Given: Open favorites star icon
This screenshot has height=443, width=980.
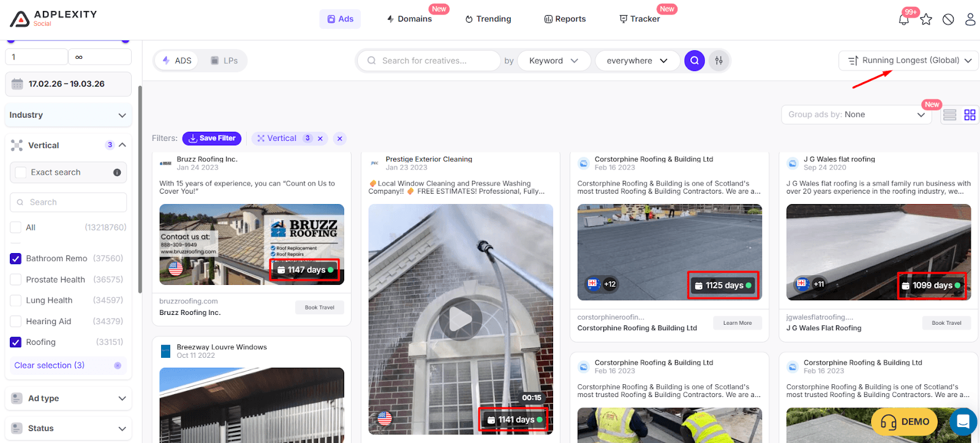Looking at the screenshot, I should [926, 20].
